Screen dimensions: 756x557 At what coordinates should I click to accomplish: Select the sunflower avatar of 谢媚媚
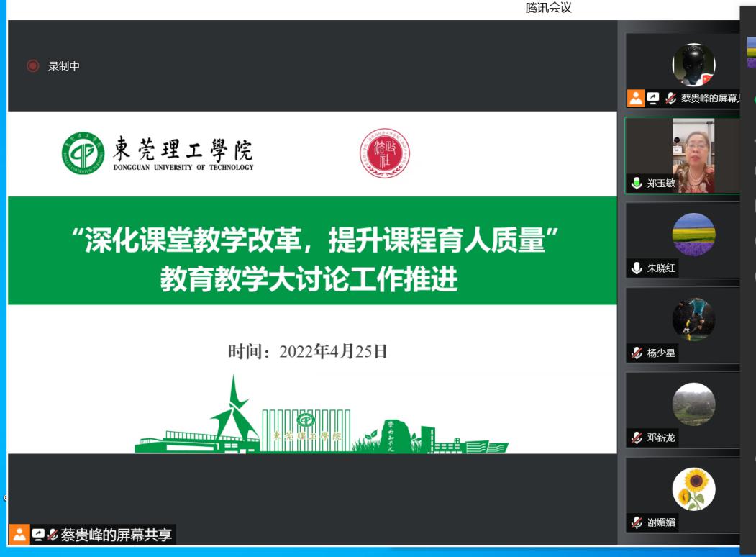click(693, 489)
